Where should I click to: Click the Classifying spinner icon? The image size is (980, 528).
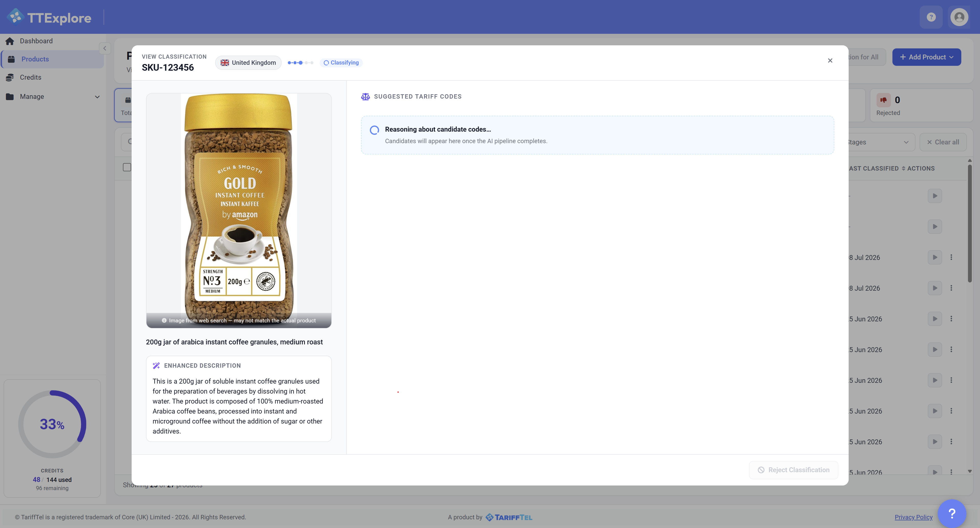pyautogui.click(x=326, y=63)
